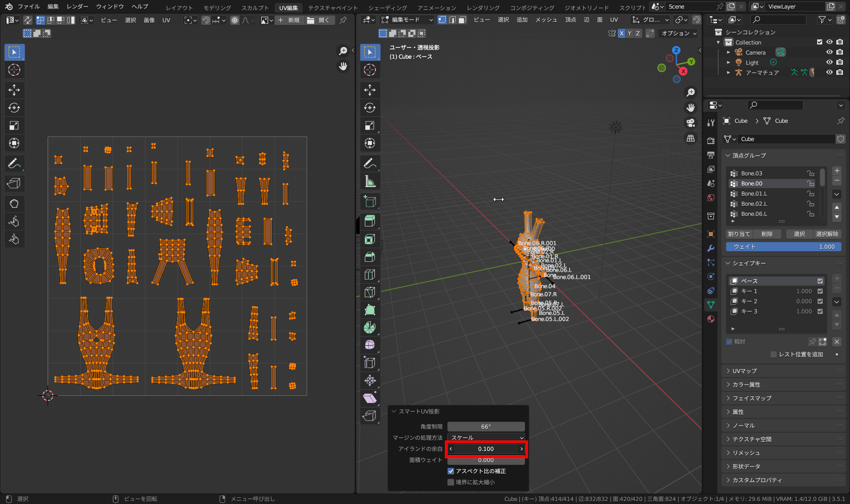850x504 pixels.
Task: Expand the UVマップ section in properties
Action: [744, 371]
